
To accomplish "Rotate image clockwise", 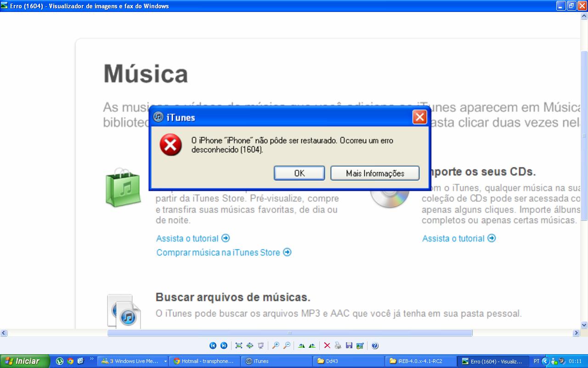I will click(301, 345).
